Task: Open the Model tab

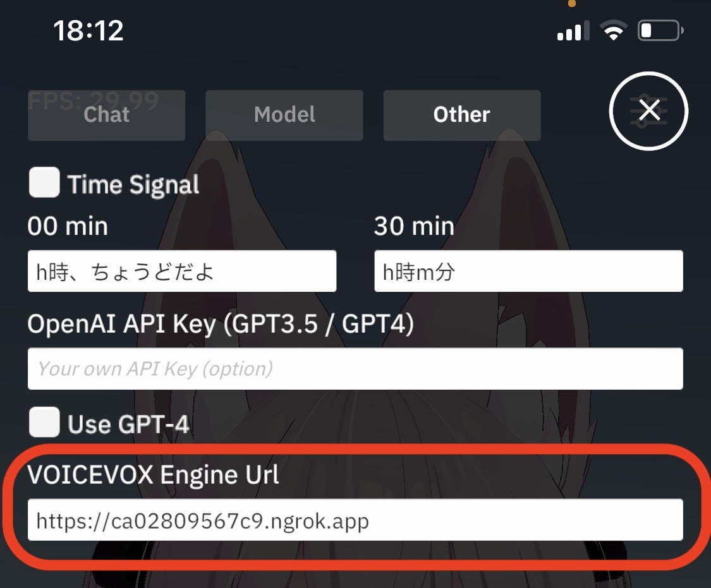Action: (x=284, y=115)
